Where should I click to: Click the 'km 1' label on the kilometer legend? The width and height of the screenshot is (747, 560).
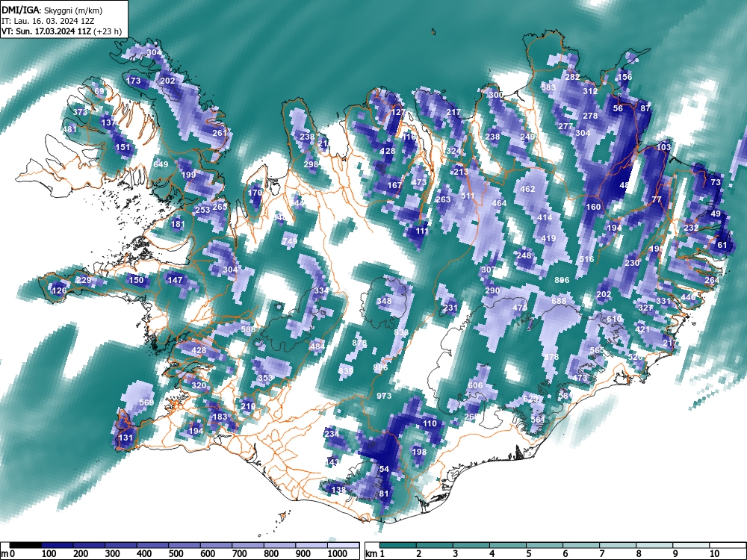[x=375, y=554]
